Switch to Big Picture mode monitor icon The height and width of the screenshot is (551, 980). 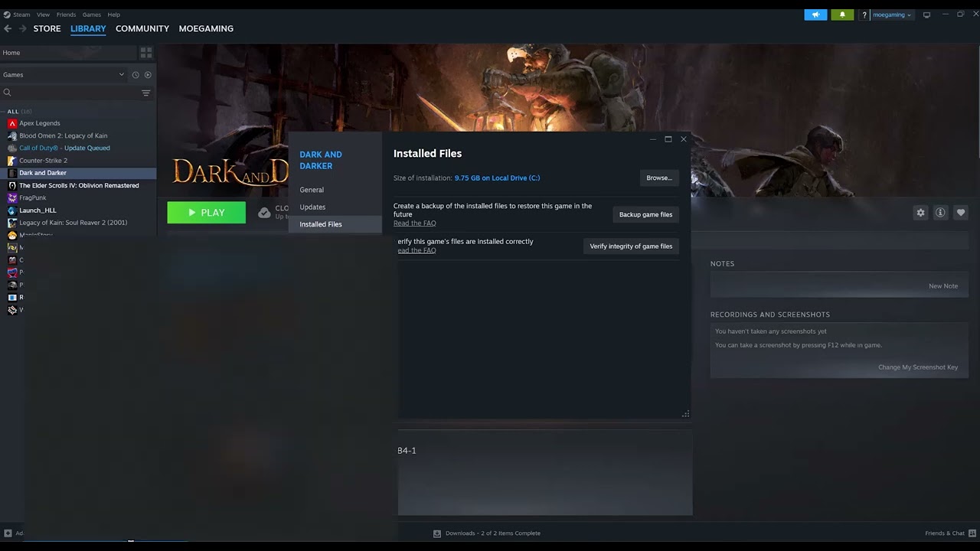(x=926, y=15)
